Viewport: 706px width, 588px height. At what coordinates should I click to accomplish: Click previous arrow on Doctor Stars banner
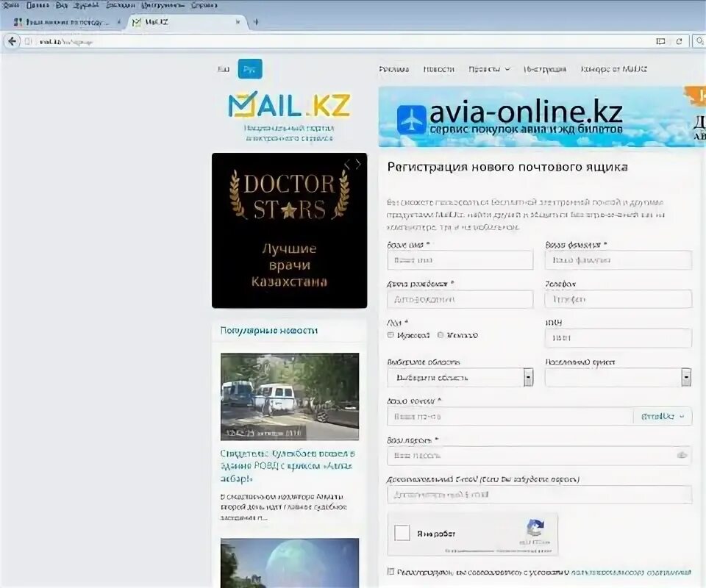[347, 164]
